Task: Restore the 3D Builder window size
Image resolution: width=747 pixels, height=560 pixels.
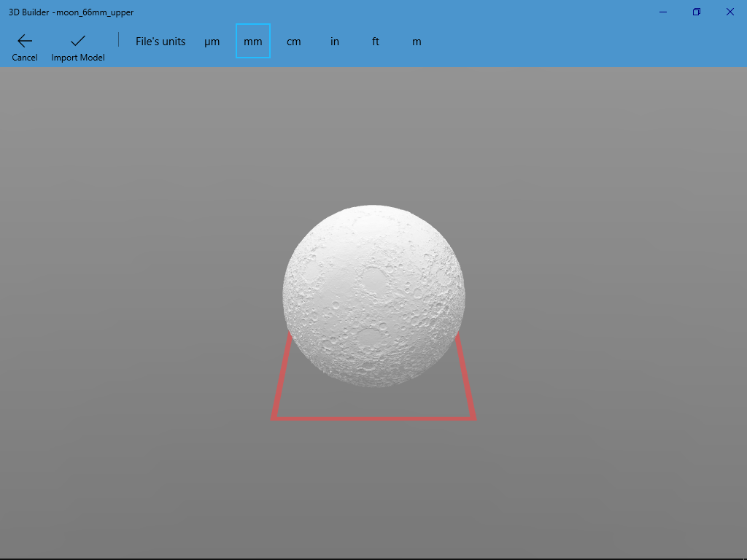Action: 696,12
